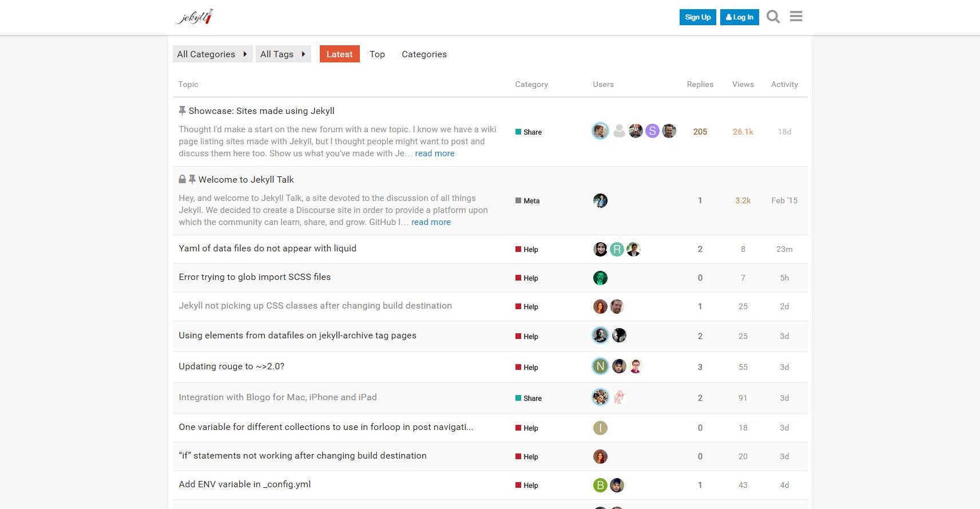Open "Jekyll not picking up CSS classes" topic
This screenshot has height=509, width=980.
point(315,305)
